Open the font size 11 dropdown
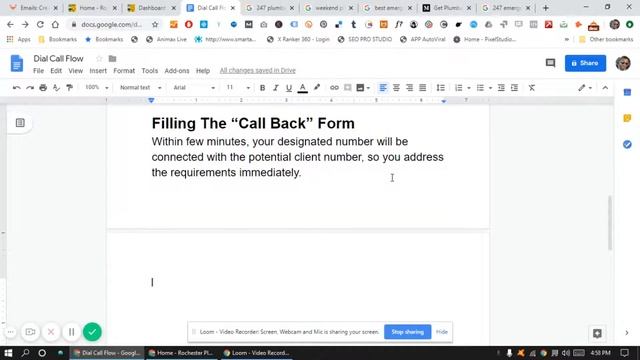The image size is (640, 360). pyautogui.click(x=238, y=88)
